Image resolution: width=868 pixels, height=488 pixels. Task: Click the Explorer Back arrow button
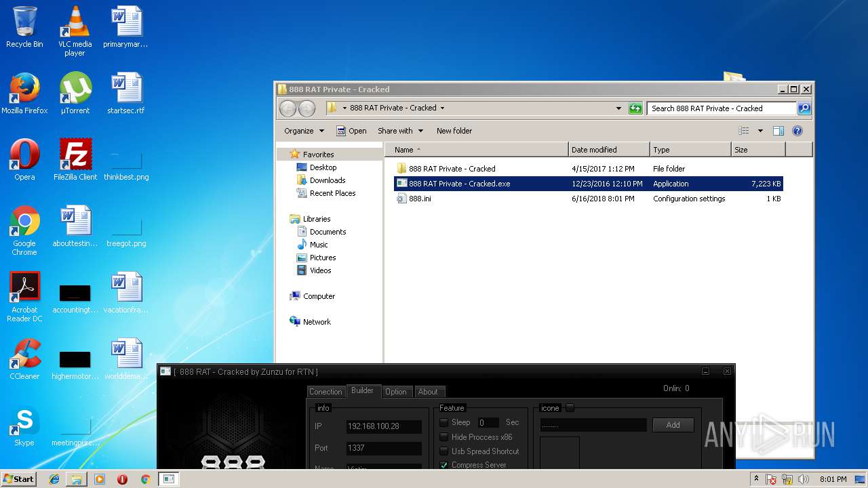coord(288,108)
